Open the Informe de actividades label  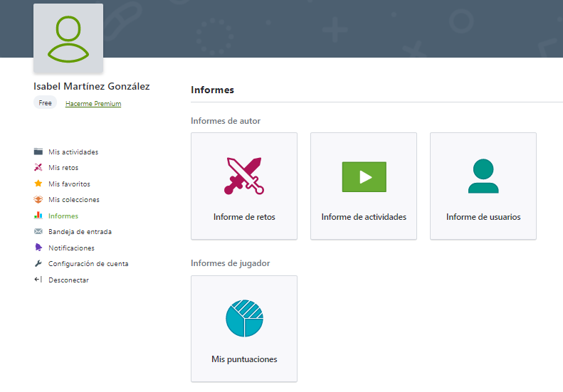[x=364, y=217]
